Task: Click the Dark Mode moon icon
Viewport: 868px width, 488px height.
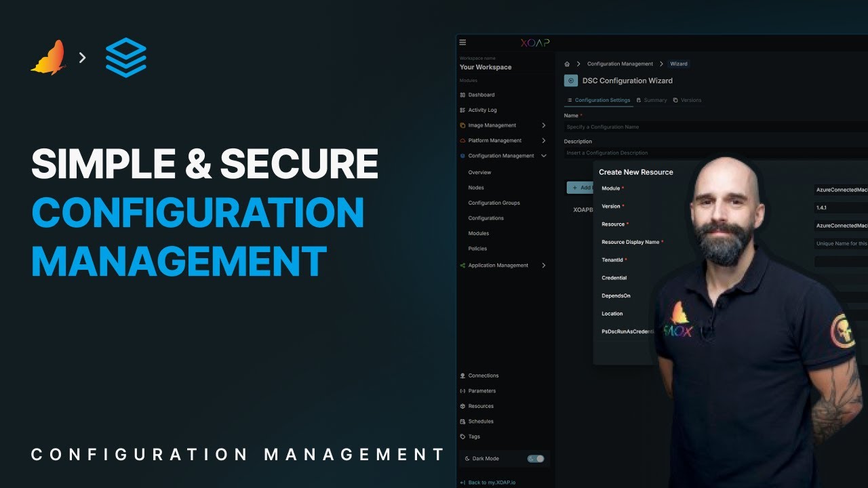Action: click(468, 459)
